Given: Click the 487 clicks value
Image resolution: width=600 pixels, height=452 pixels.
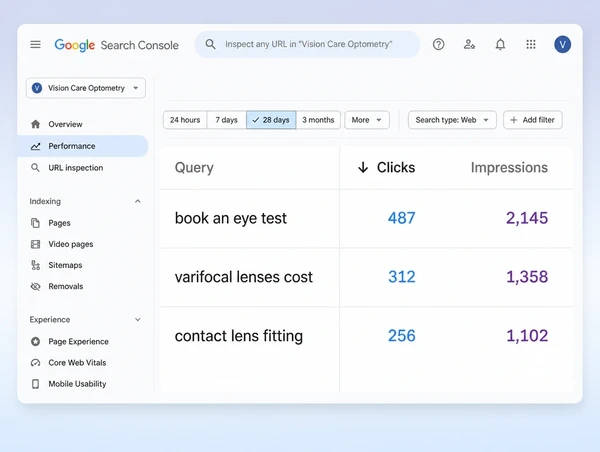Looking at the screenshot, I should 401,218.
